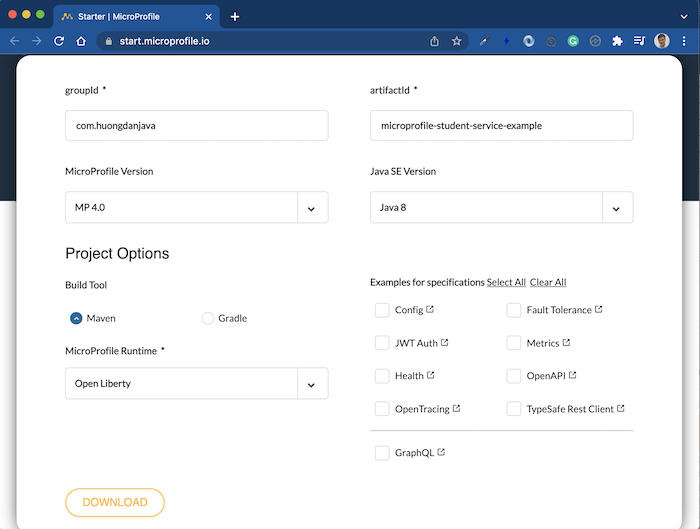Enable the GraphQL checkbox
Viewport: 700px width, 529px height.
coord(382,453)
